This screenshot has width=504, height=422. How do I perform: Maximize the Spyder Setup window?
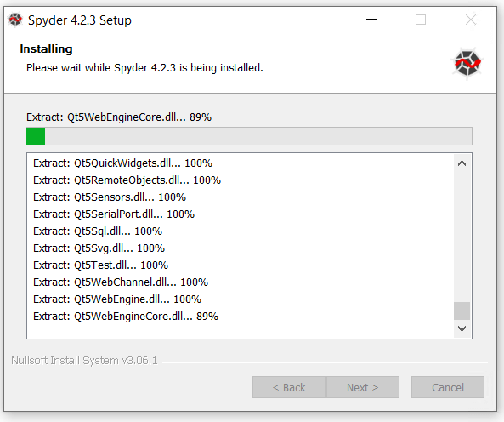coord(421,20)
